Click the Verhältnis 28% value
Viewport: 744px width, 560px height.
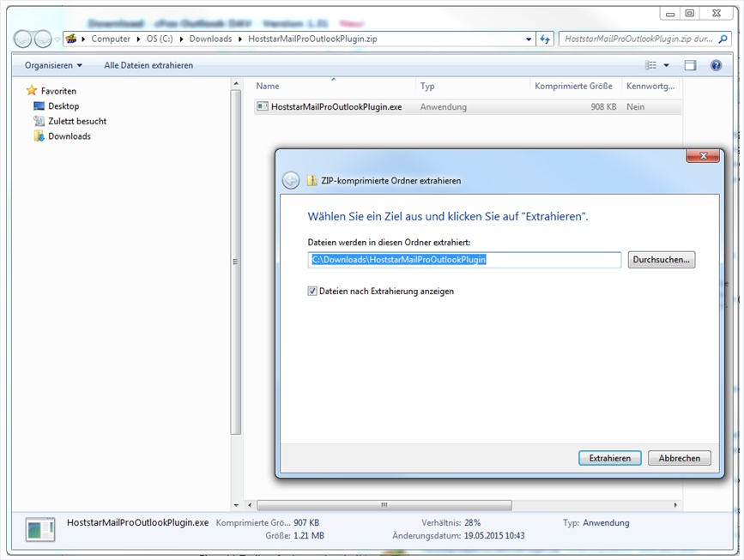(473, 522)
